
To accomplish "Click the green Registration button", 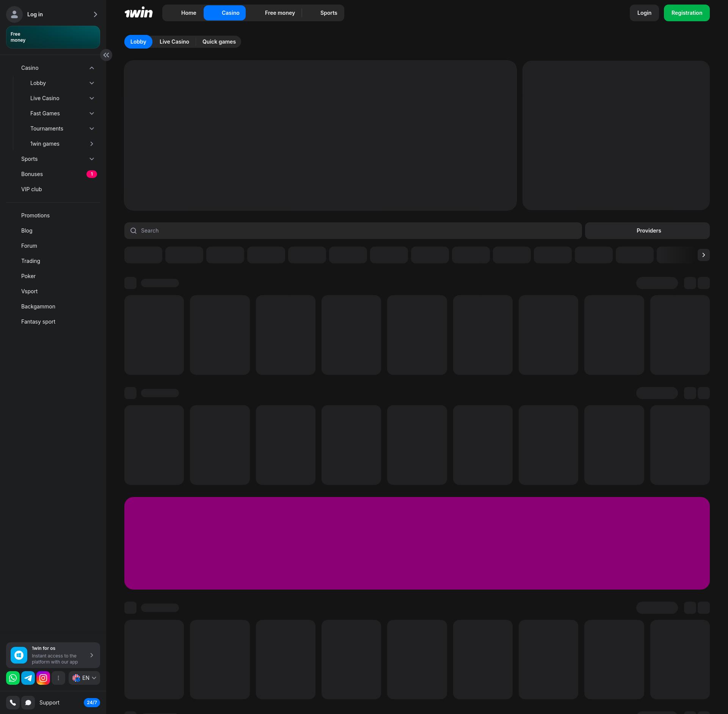I will [686, 13].
